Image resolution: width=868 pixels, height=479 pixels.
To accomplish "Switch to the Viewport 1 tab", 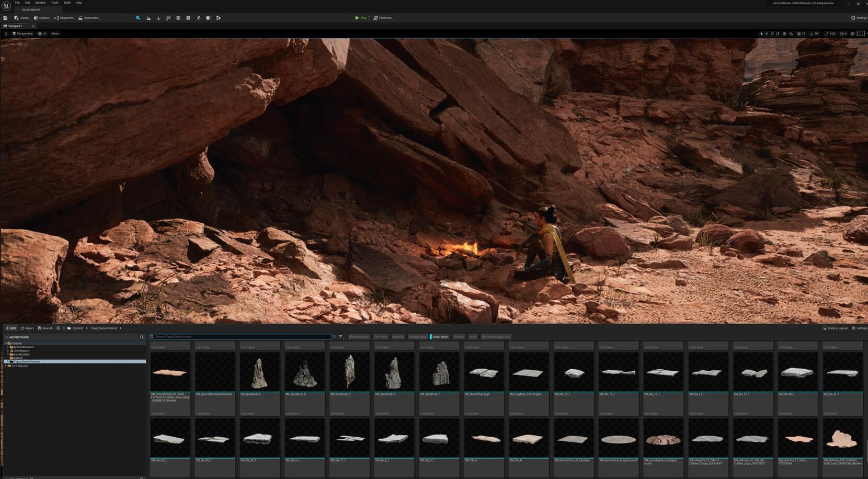I will pyautogui.click(x=17, y=26).
